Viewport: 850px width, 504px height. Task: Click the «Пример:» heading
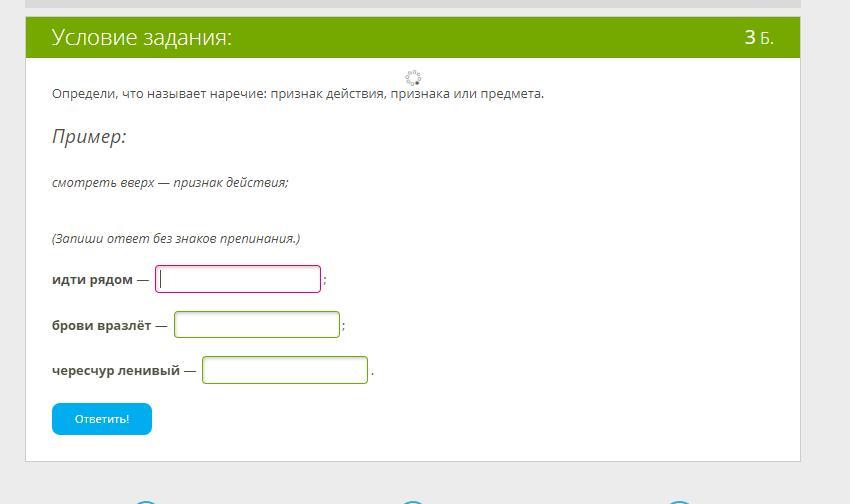[89, 136]
